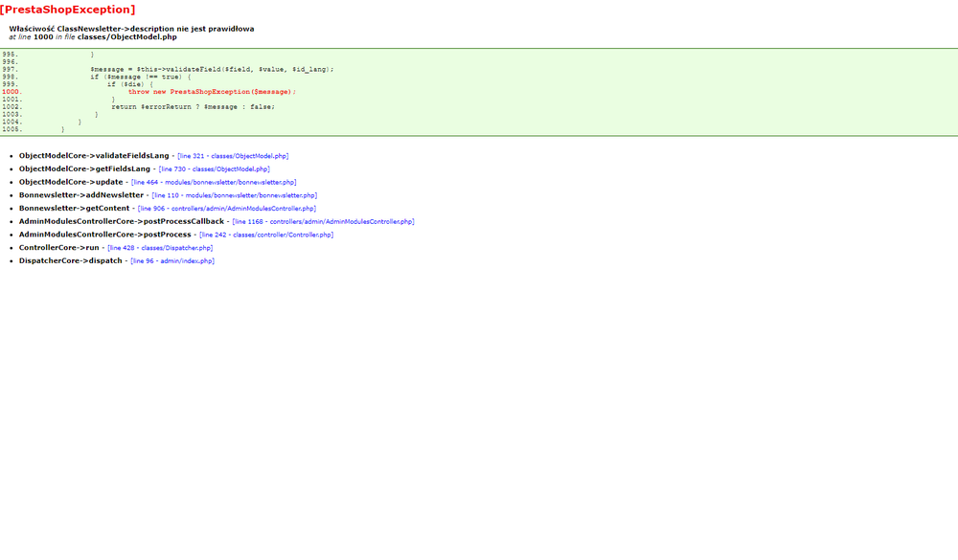Follow the line 464 bonnewsletter.php link

click(214, 183)
